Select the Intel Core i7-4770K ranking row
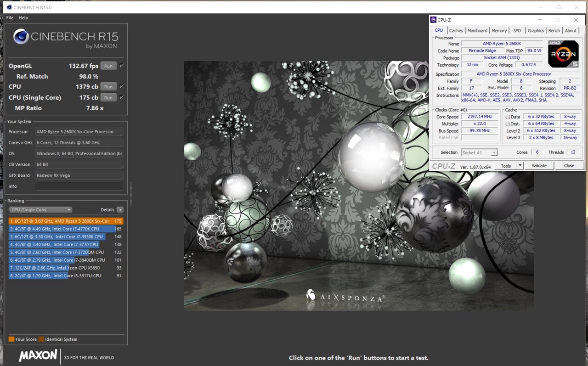 (66, 229)
